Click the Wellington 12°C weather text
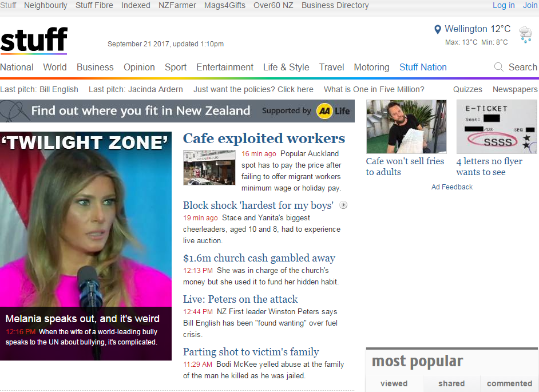539x392 pixels. point(477,29)
